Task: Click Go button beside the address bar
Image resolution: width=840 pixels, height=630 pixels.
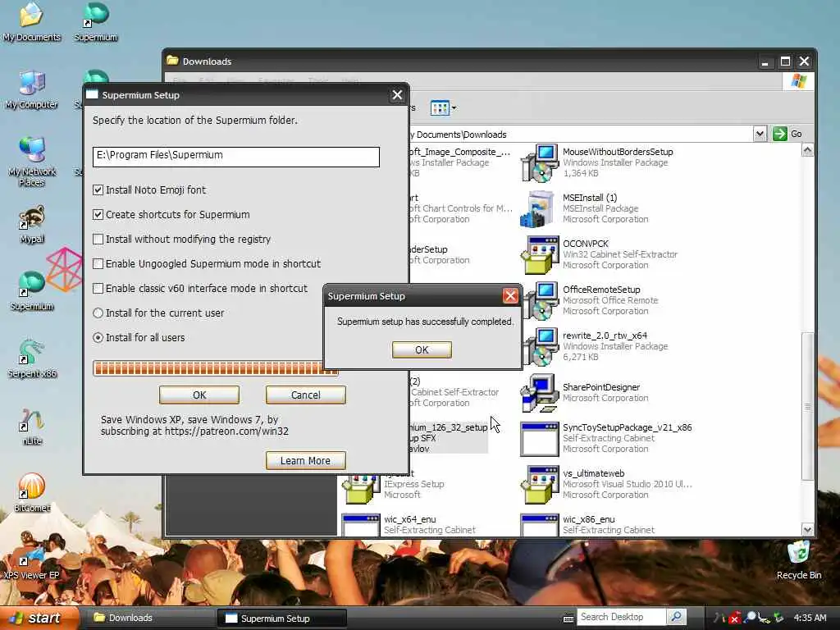Action: [787, 134]
